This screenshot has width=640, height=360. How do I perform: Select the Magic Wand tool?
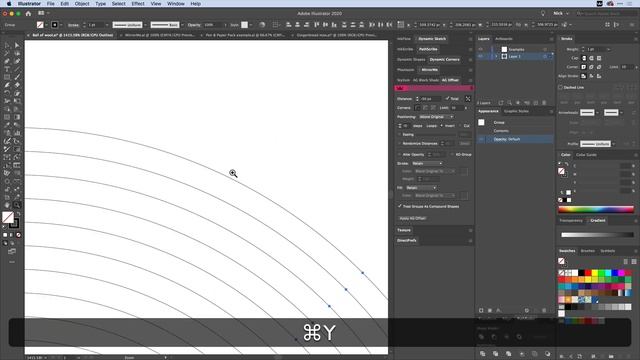[x=7, y=53]
